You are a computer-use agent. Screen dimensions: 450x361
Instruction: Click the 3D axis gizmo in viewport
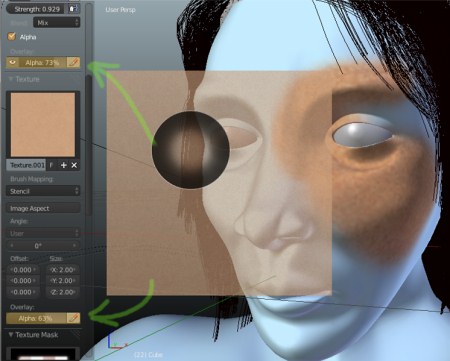coord(116,343)
